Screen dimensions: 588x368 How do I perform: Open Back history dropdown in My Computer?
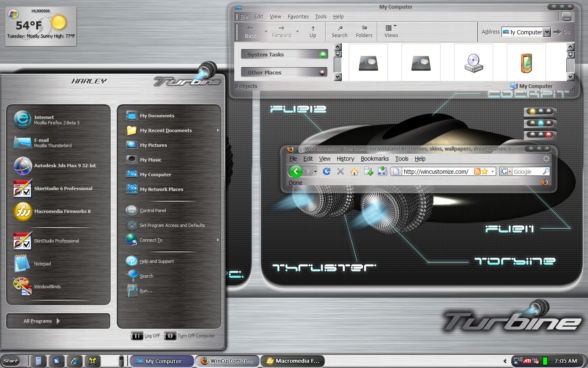266,31
